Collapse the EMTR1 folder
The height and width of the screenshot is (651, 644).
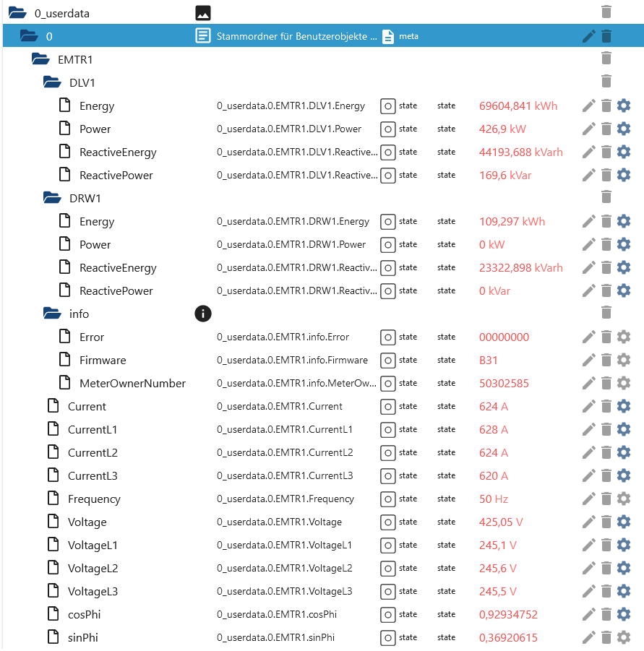[x=40, y=59]
